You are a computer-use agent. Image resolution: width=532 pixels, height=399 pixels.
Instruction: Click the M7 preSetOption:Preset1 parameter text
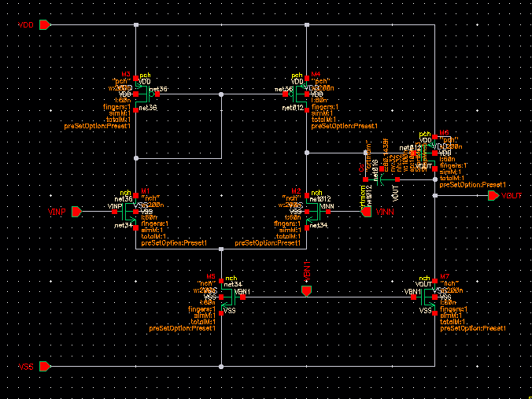coord(473,328)
